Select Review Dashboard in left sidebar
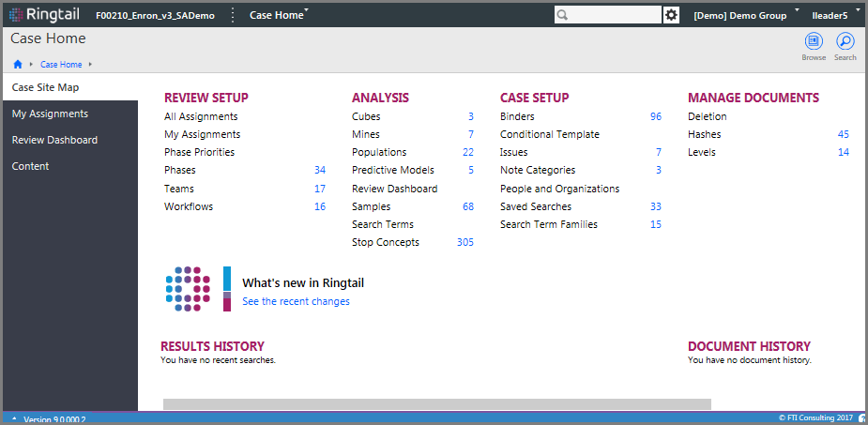The height and width of the screenshot is (425, 868). [x=70, y=140]
